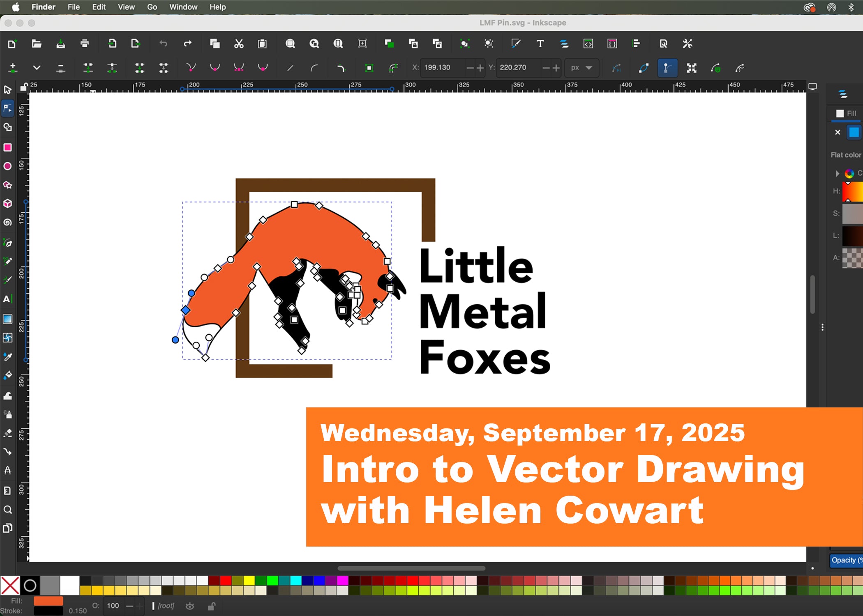Select the Paint Bucket tool

coord(7,375)
